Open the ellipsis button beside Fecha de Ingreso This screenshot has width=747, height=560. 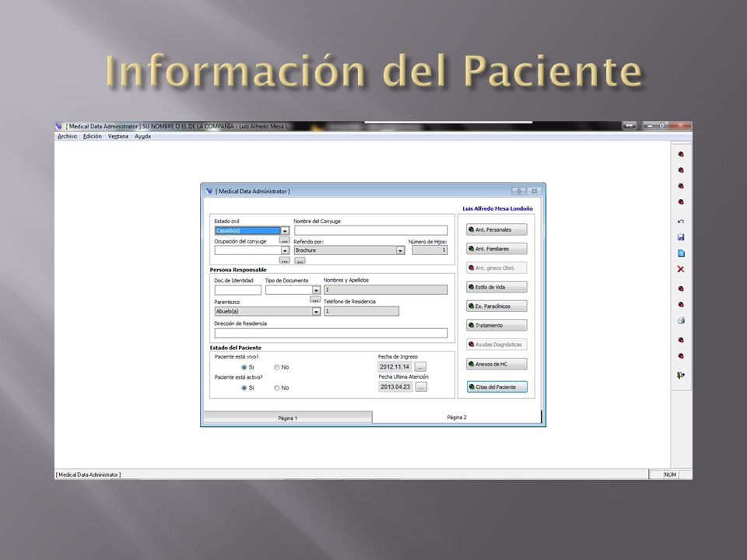(420, 367)
